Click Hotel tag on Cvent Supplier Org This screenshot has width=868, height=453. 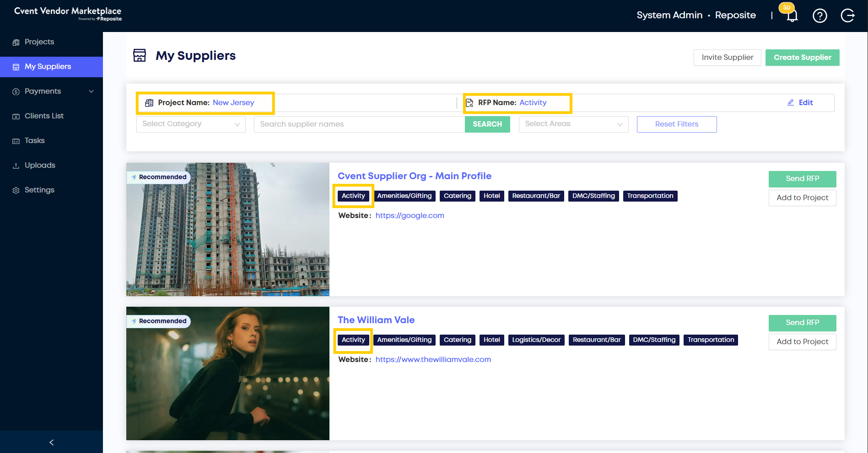click(492, 196)
